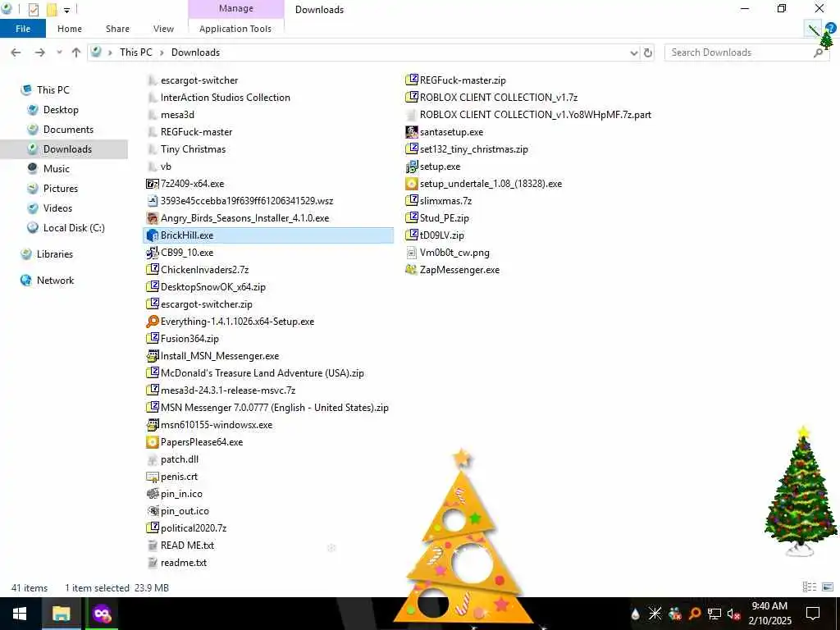
Task: Select Videos in the navigation pane
Action: coord(57,208)
